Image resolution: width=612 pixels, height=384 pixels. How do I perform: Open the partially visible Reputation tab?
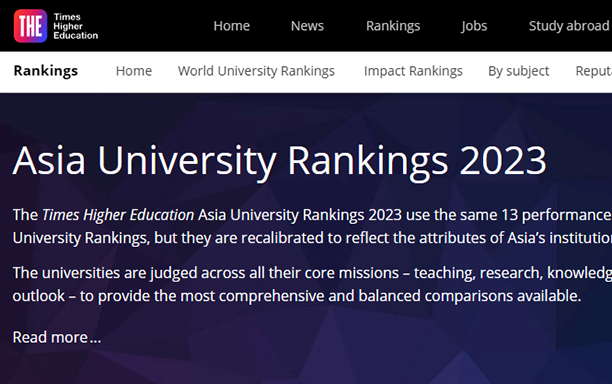[x=594, y=71]
